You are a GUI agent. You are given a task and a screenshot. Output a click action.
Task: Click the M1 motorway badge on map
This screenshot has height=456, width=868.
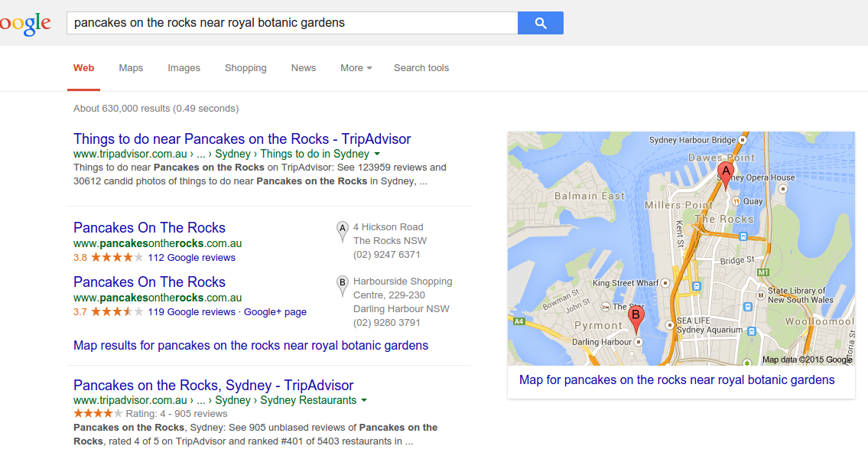[763, 272]
